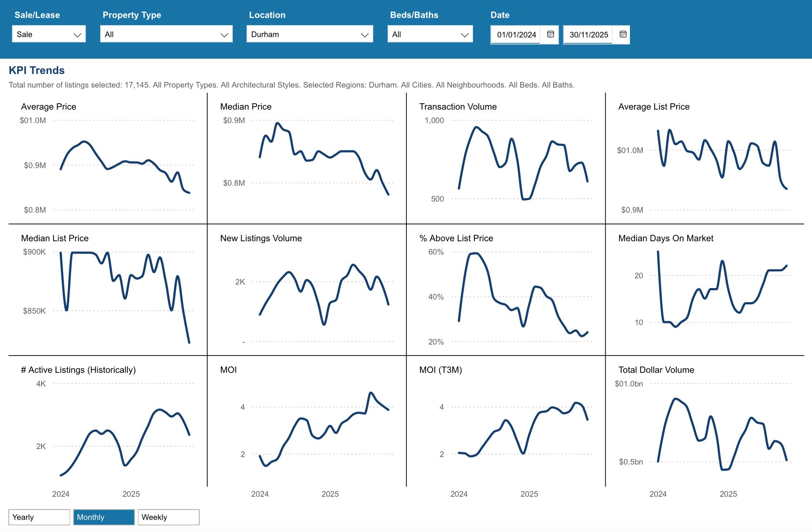Screen dimensions: 812x532
Task: Select the Monthly view button
Action: coord(104,517)
